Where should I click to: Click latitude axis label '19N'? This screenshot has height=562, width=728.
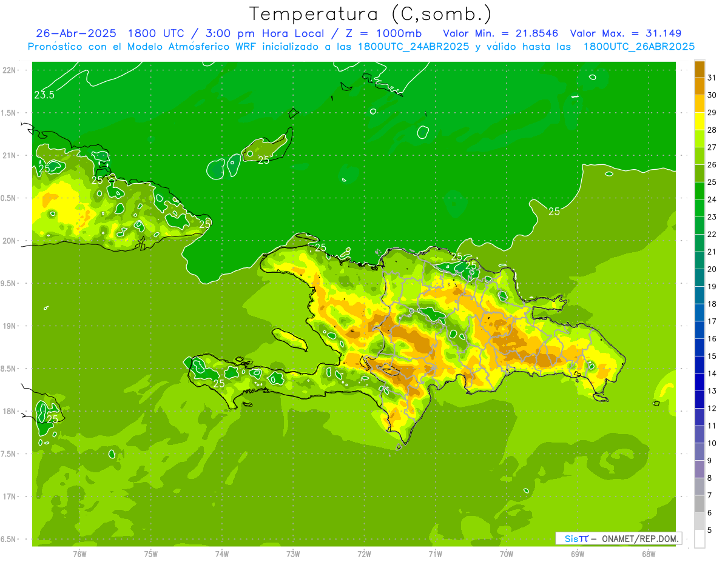click(9, 326)
